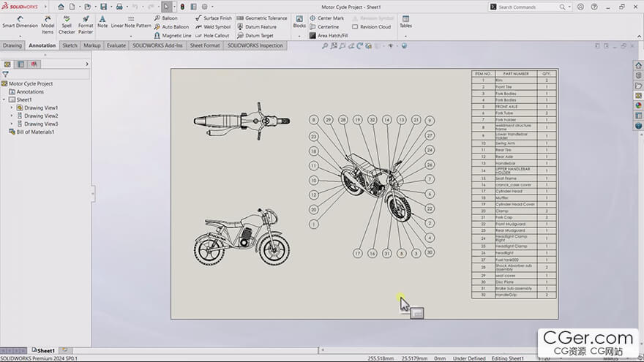This screenshot has height=362, width=644.
Task: Open the FeatureManager tree tab icon
Action: 7,64
